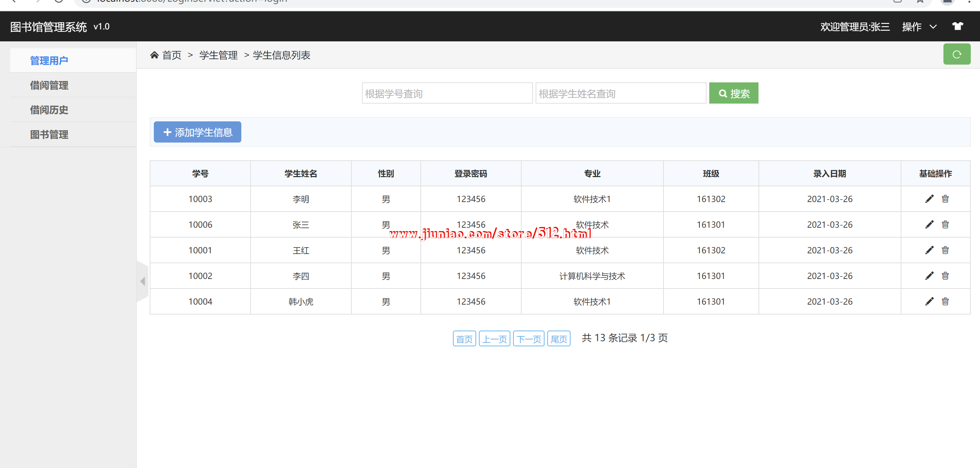Edit student 李四 with pencil icon

coord(929,276)
